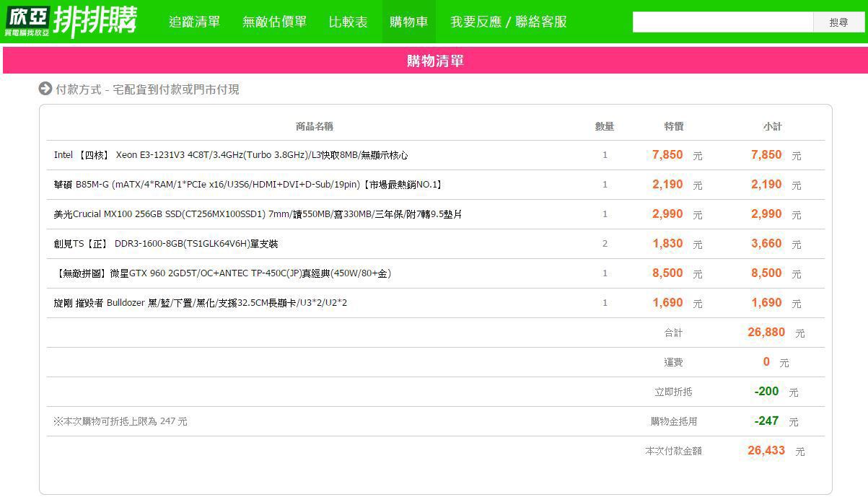Click the 合計 label
This screenshot has width=868, height=497.
click(673, 333)
